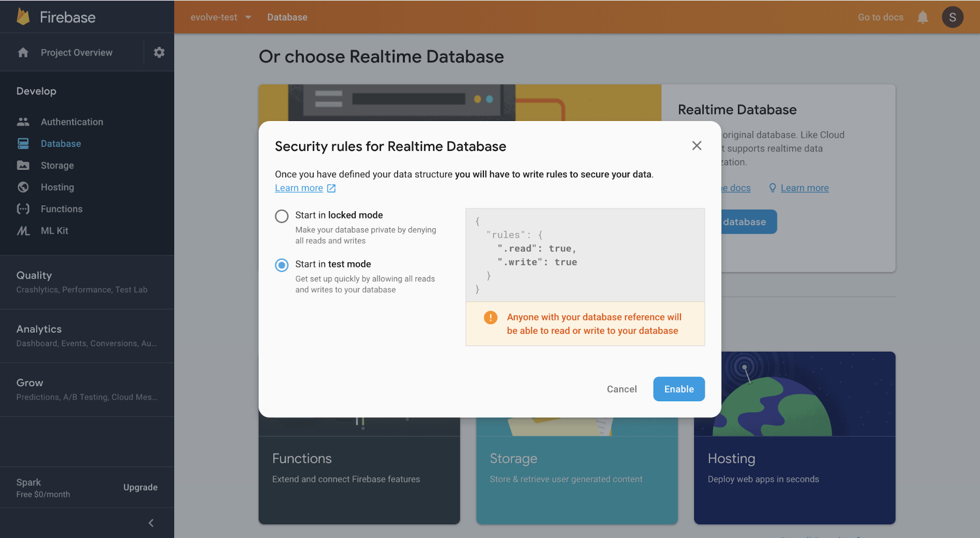
Task: Click the docs link in Realtime Database card
Action: pos(736,188)
